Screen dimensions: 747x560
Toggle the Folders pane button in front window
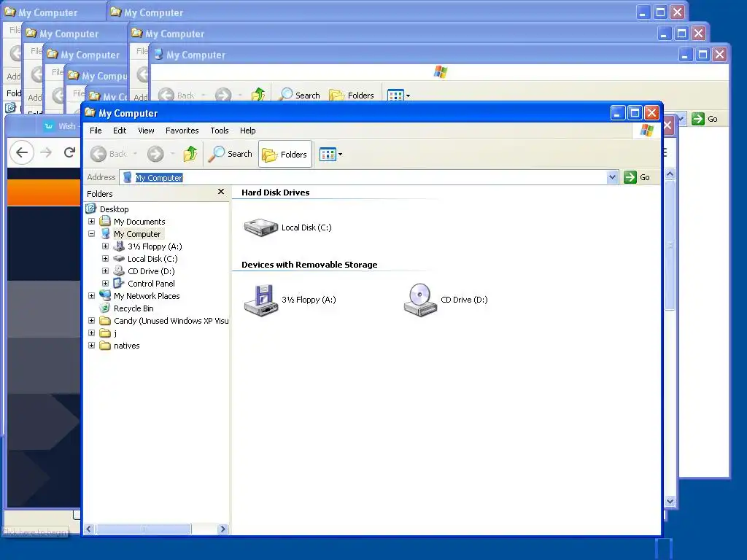pyautogui.click(x=285, y=154)
